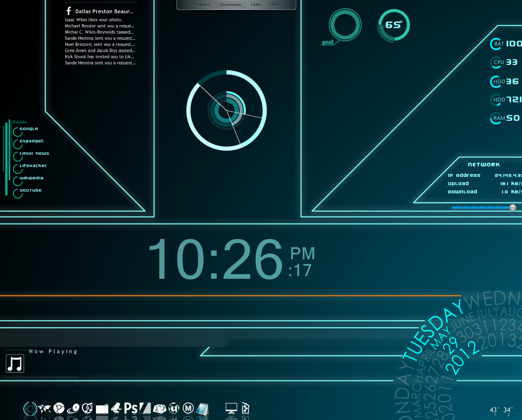Click the YouTube weblink
This screenshot has width=522, height=420.
[30, 190]
